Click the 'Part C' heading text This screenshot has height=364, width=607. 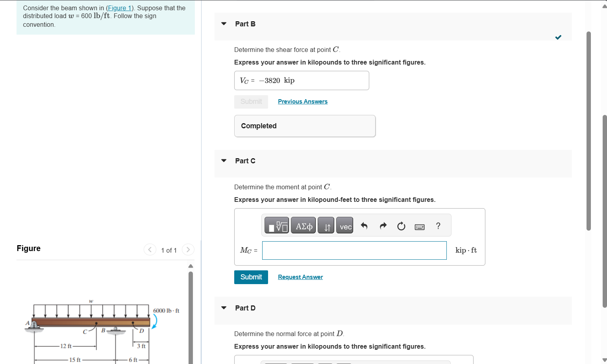click(245, 161)
